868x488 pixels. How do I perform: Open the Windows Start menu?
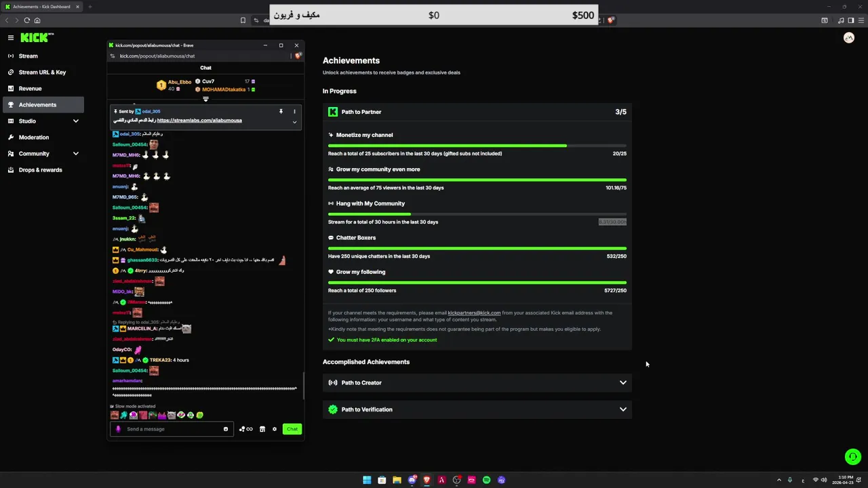(x=367, y=480)
